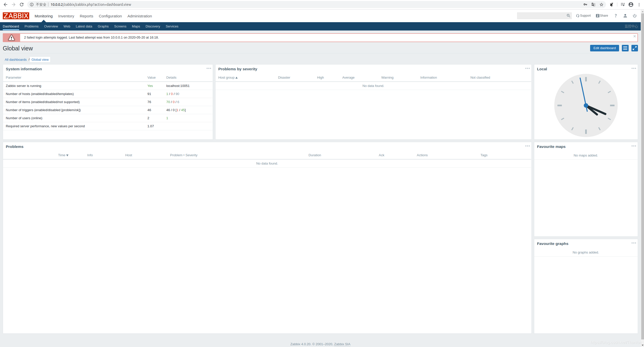Select the Screens submenu tab

click(x=120, y=26)
